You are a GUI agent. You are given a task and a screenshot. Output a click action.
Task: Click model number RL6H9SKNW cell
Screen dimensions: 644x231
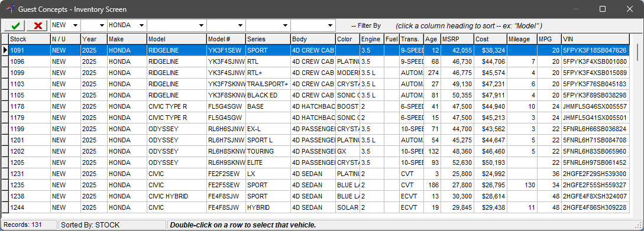click(x=226, y=162)
